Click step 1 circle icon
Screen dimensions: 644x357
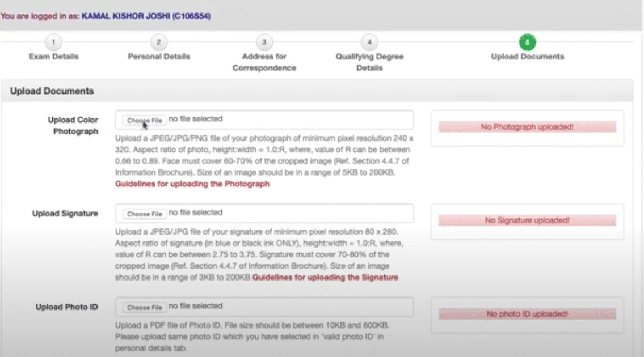click(x=53, y=42)
